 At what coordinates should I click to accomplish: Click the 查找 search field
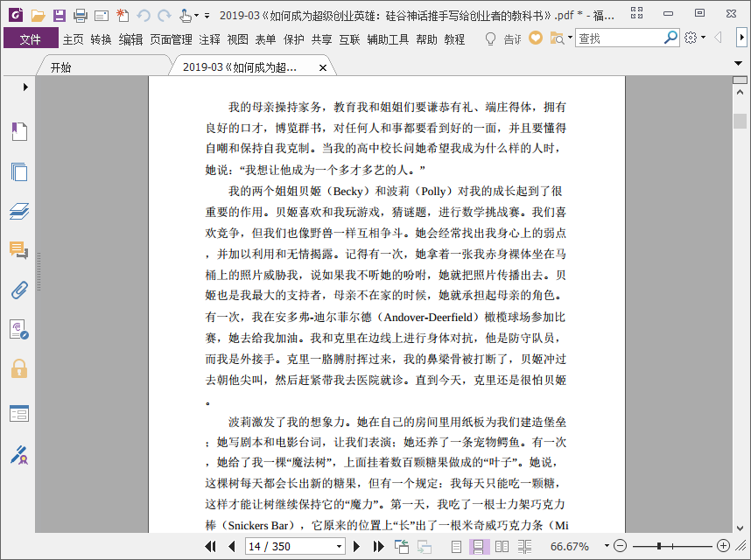coord(620,38)
